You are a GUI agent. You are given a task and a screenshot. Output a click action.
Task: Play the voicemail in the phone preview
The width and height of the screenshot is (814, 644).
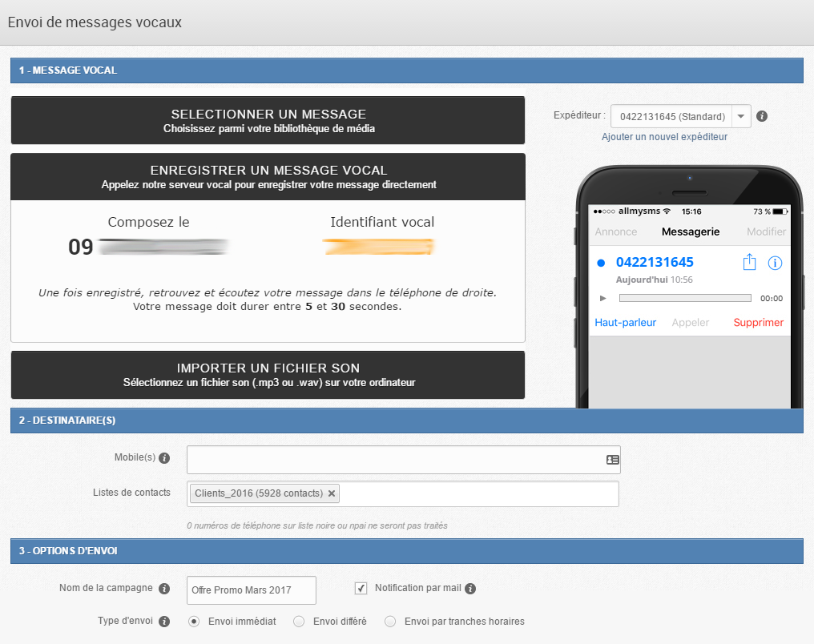tap(602, 299)
